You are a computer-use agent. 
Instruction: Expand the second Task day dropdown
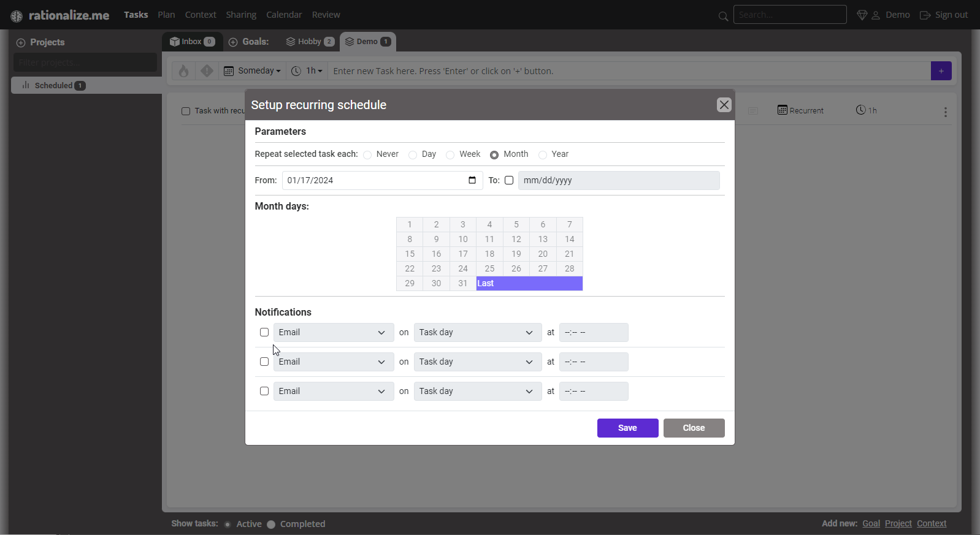(477, 362)
